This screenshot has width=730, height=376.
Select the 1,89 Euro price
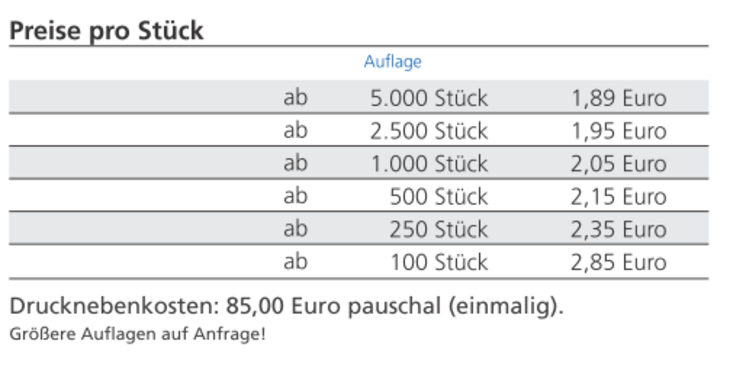click(x=619, y=99)
